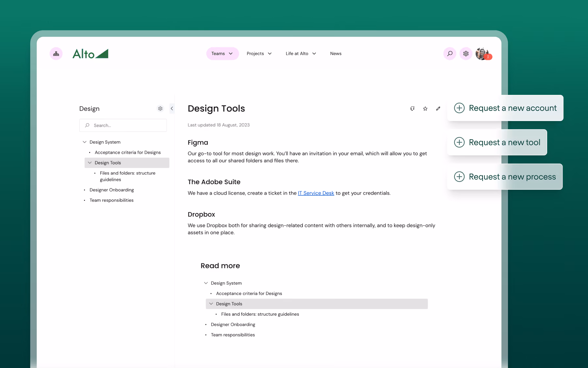
Task: Click Request a new account button text
Action: click(x=513, y=108)
